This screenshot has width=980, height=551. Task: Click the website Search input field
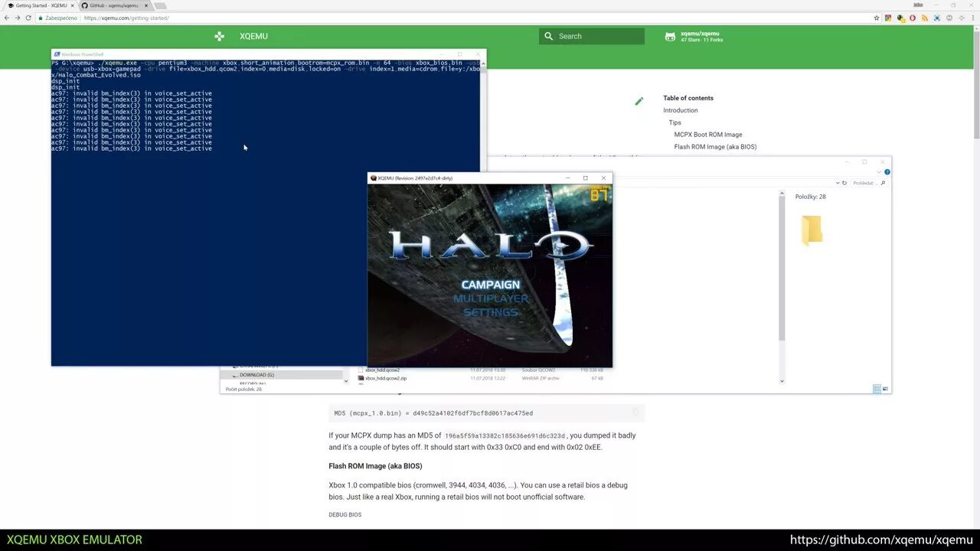pos(592,36)
